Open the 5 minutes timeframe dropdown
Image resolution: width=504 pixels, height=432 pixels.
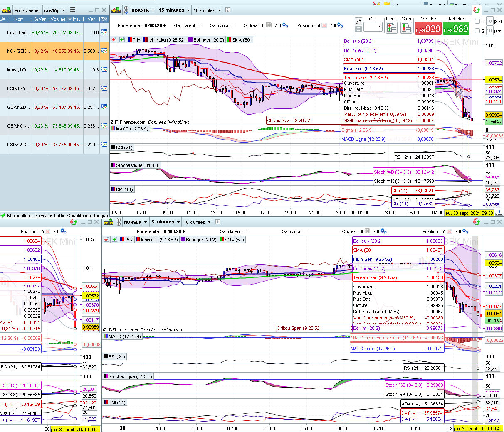pyautogui.click(x=166, y=222)
